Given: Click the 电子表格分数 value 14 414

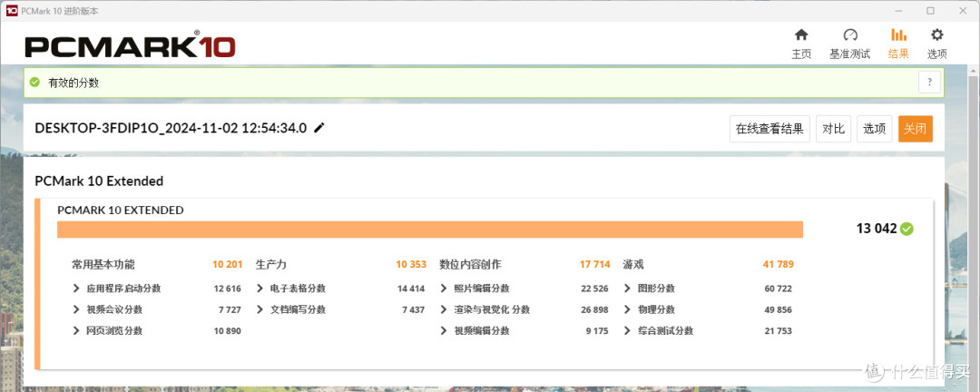Looking at the screenshot, I should pyautogui.click(x=411, y=289).
